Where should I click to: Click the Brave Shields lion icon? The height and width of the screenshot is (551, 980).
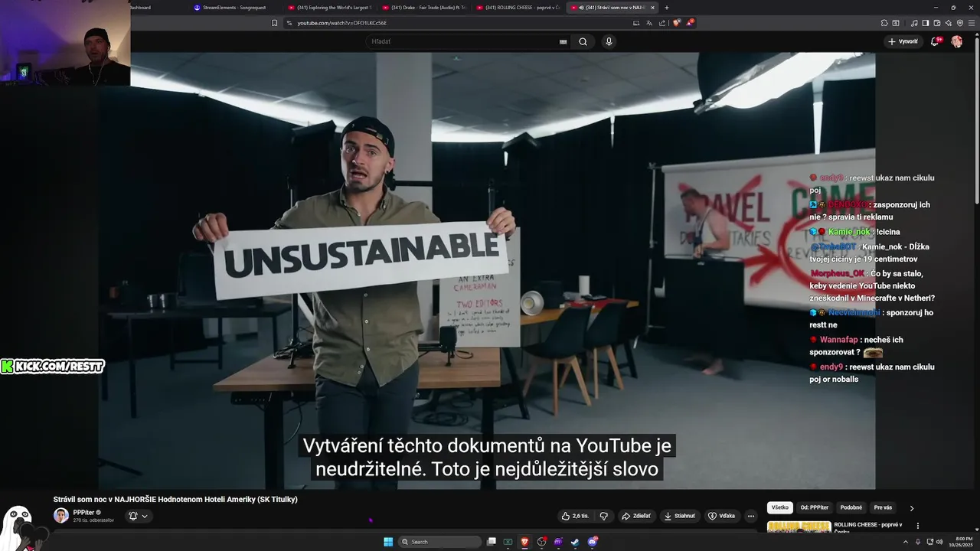tap(676, 23)
